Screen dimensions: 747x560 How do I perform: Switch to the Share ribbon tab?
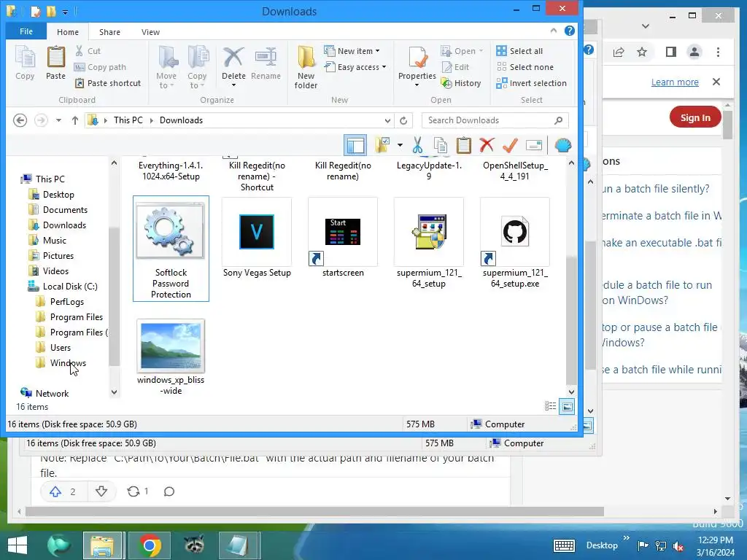(109, 32)
